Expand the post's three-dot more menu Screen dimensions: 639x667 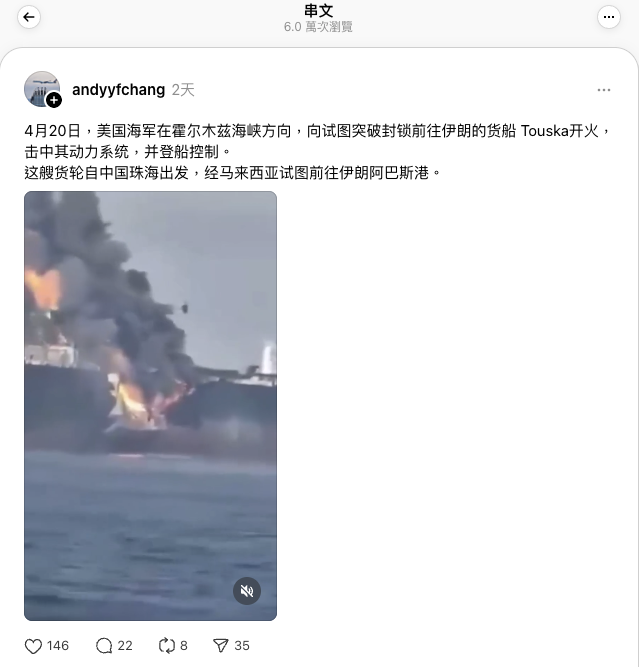click(x=604, y=90)
